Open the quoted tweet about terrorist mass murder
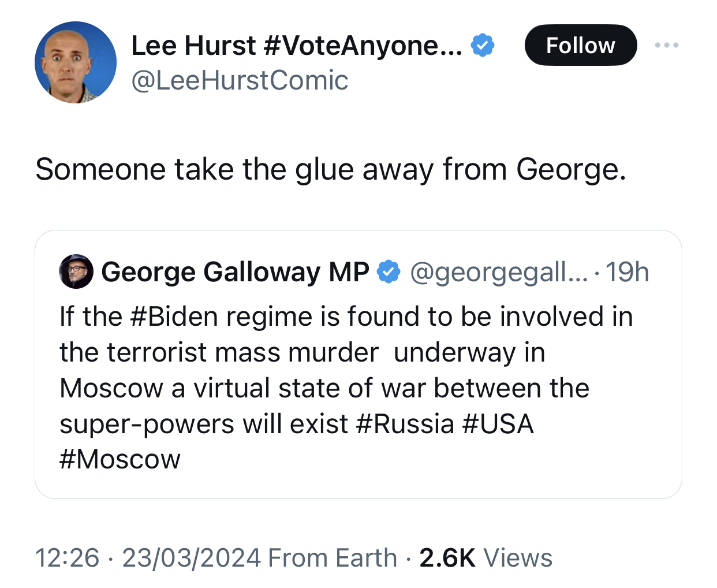717x588 pixels. tap(358, 370)
